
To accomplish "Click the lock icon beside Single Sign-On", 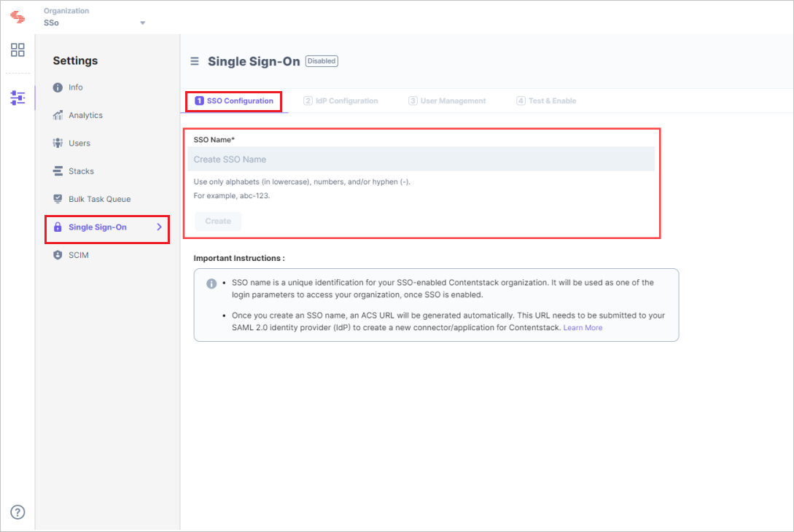I will [58, 227].
